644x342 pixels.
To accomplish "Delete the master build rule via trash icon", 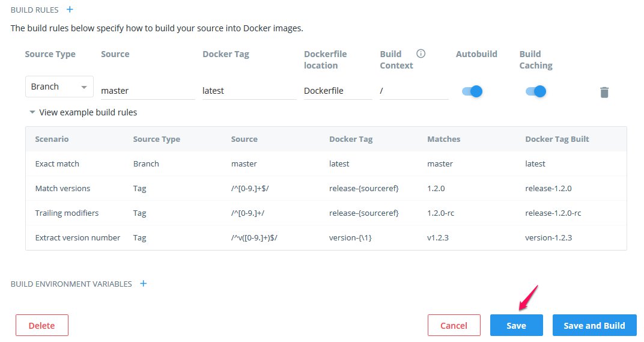I will click(604, 92).
